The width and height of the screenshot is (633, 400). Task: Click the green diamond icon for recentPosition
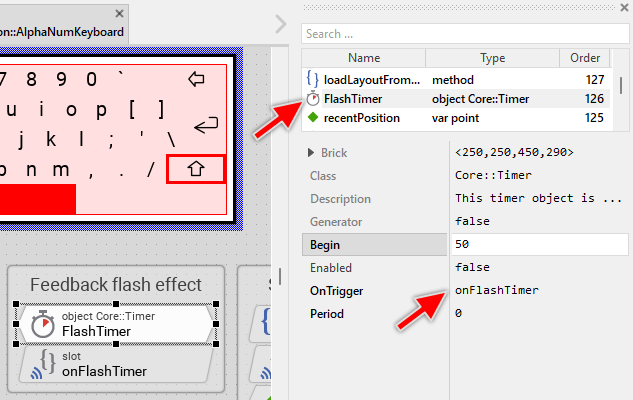coord(312,118)
